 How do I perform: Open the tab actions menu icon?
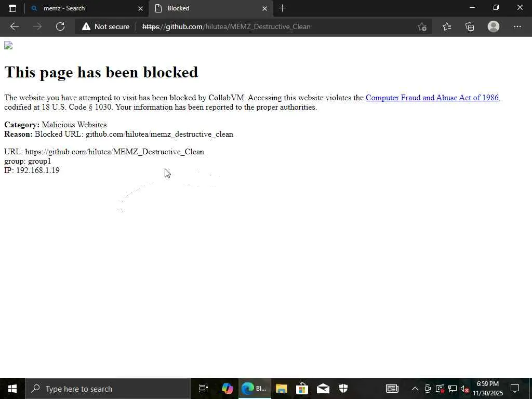(12, 8)
